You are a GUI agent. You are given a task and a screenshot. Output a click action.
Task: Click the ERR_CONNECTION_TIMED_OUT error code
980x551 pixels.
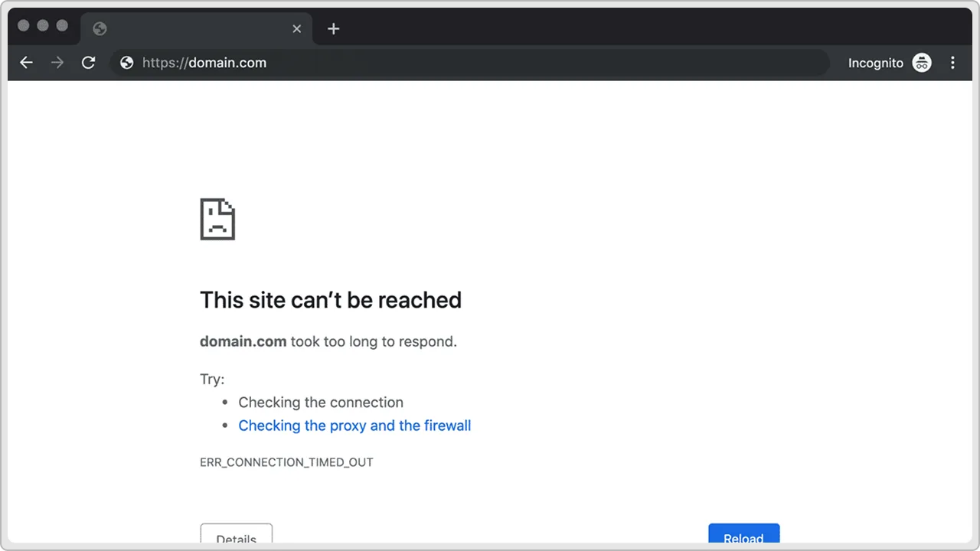286,462
